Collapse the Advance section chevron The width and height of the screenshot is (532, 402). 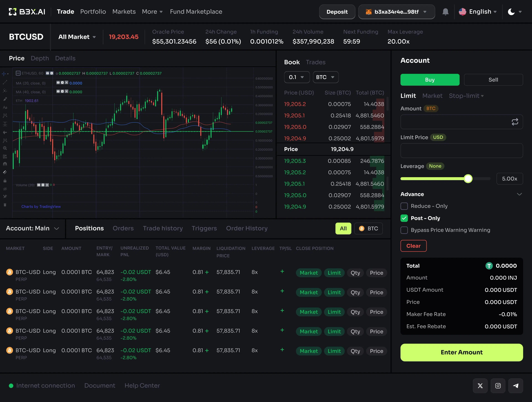coord(519,194)
